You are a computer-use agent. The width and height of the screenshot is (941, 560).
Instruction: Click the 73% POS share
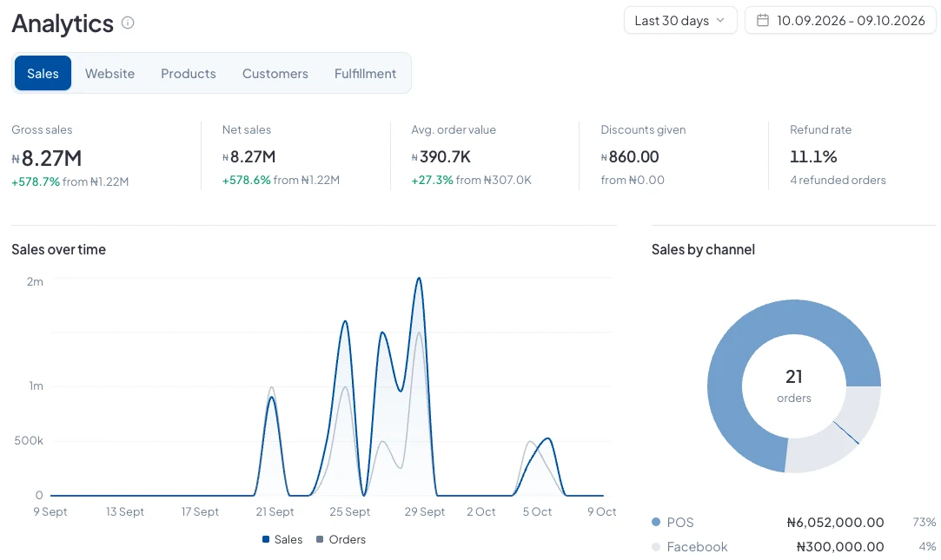[924, 522]
